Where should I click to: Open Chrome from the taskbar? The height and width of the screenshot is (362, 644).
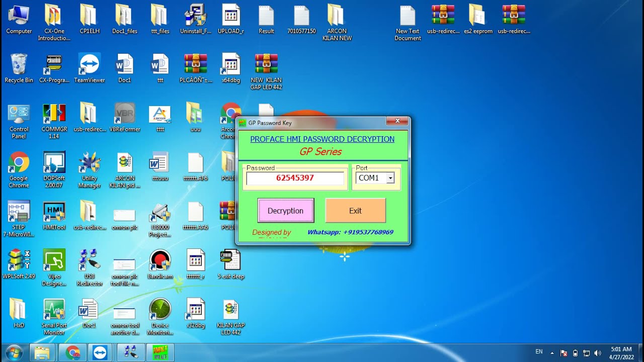pyautogui.click(x=72, y=352)
